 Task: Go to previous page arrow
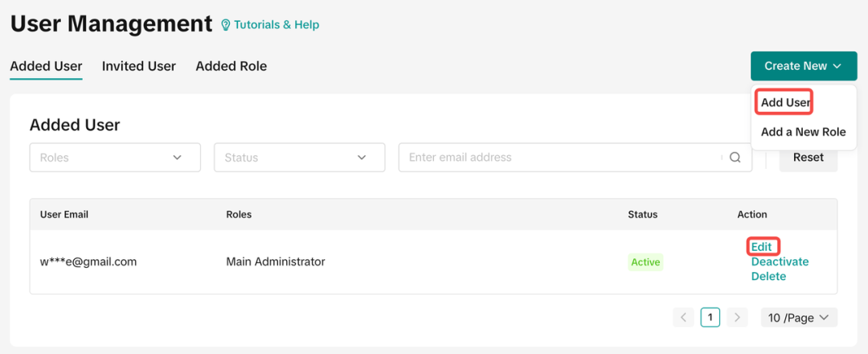tap(684, 318)
